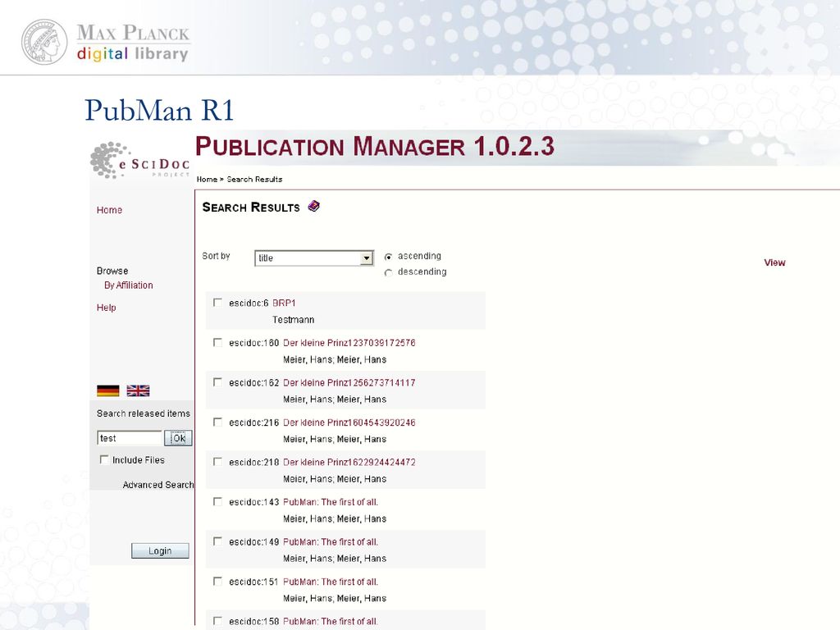Click in the search released items field
Image resolution: width=840 pixels, height=630 pixels.
130,438
